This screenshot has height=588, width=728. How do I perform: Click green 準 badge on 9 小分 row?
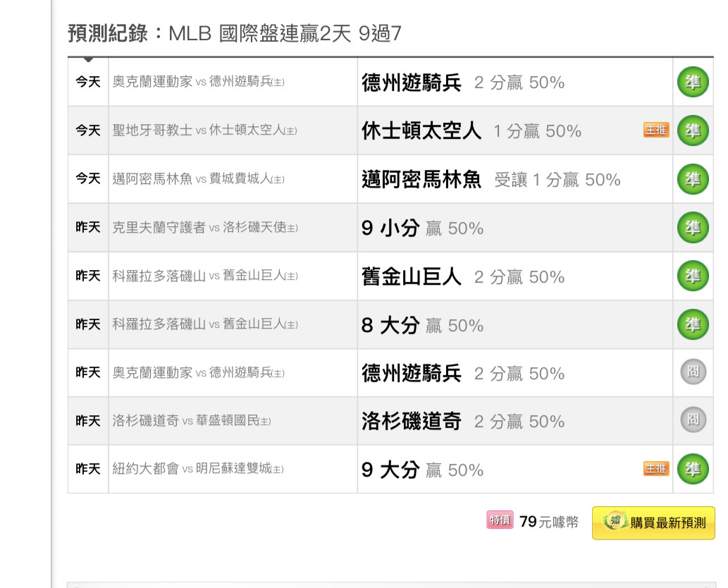click(x=693, y=227)
